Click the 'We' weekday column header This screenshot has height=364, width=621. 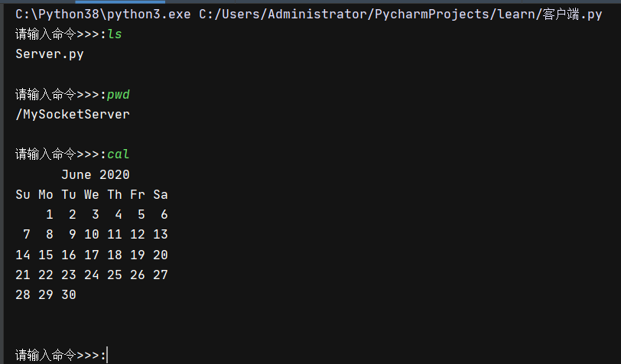[x=92, y=194]
